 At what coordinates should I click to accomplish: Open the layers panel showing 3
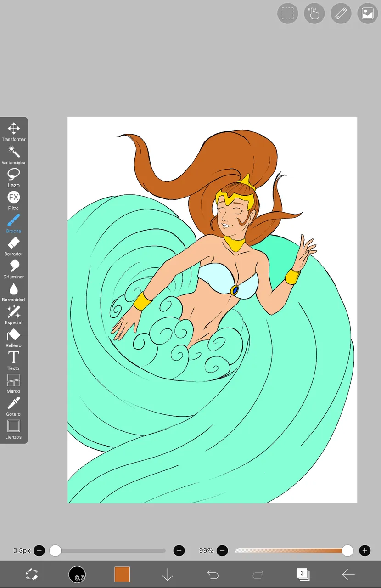coord(303,574)
